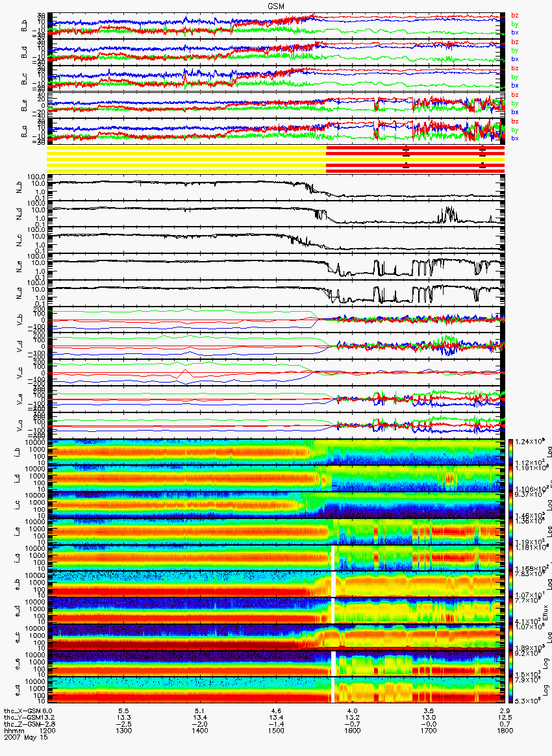
Task: Select the i_b ion spectrogram label
Action: point(16,453)
